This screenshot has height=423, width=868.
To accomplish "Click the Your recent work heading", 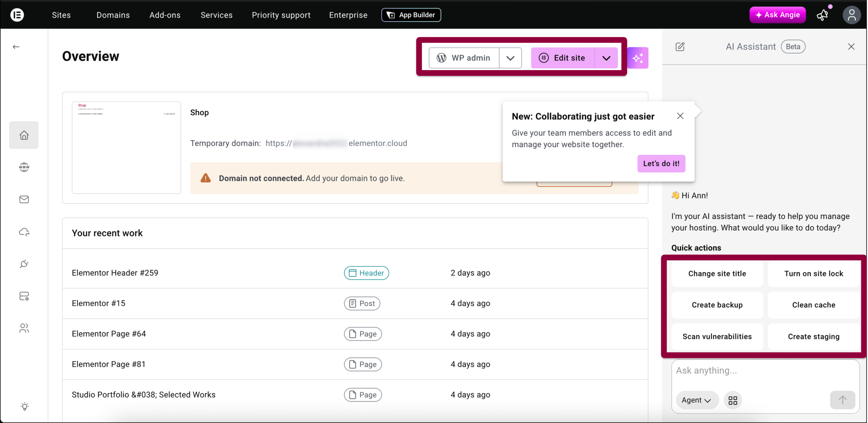I will pyautogui.click(x=107, y=233).
